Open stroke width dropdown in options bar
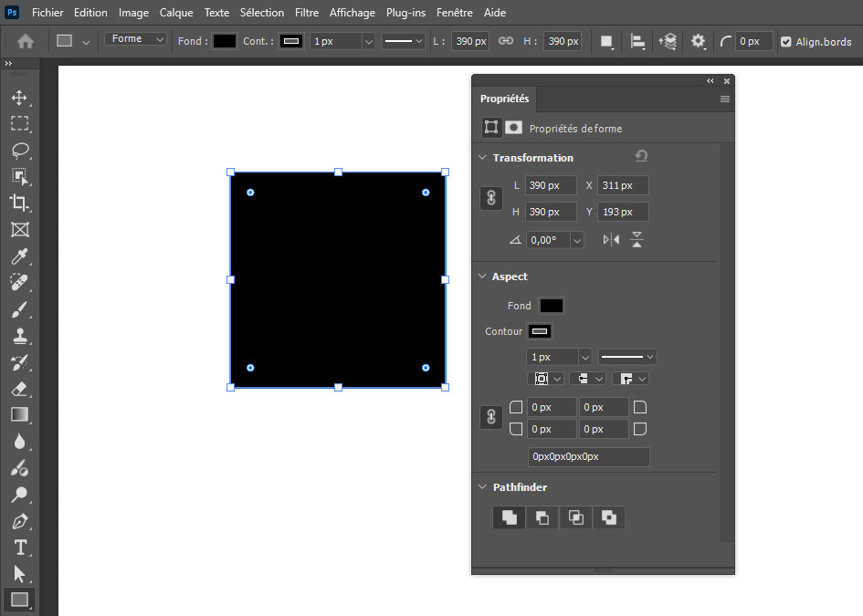This screenshot has width=863, height=616. coord(369,41)
